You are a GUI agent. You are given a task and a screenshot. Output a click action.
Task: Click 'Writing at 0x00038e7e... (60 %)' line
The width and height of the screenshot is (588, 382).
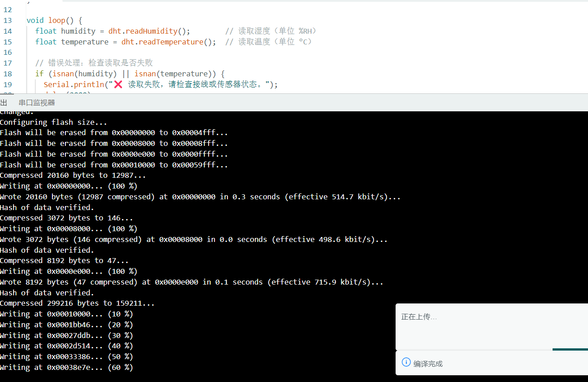(67, 368)
